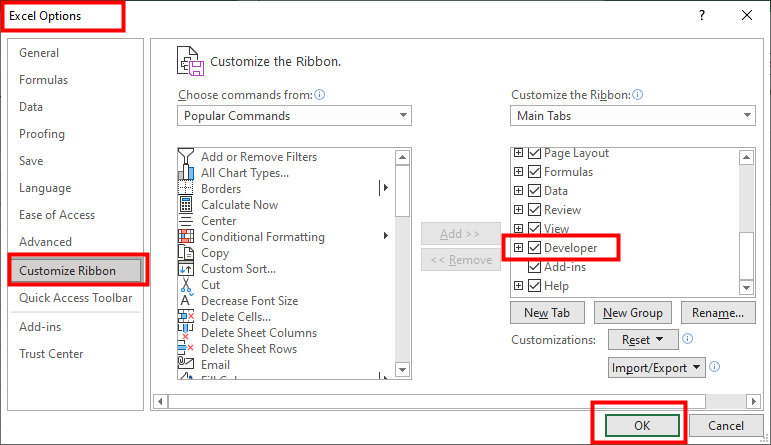Uncheck the Data tab checkbox
The image size is (771, 445).
(534, 190)
